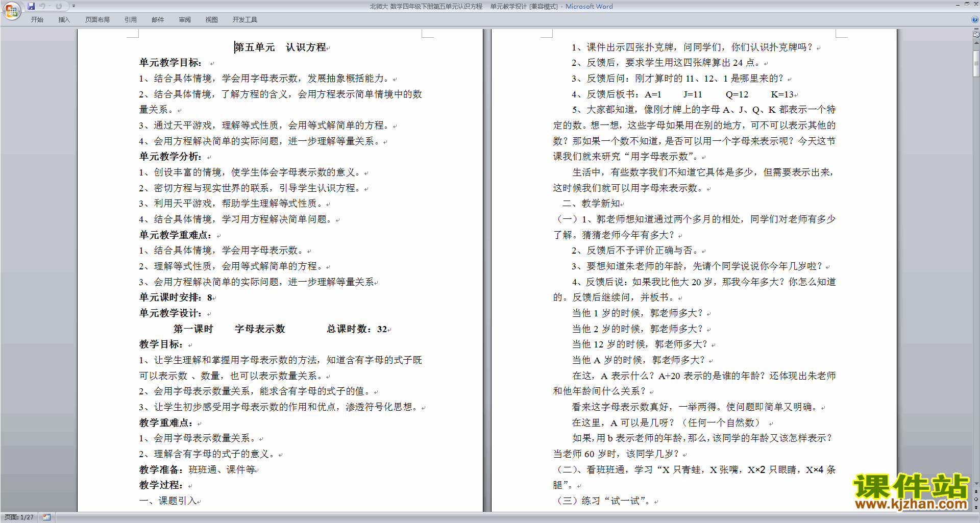Click the vertical scrollbar down arrow
The height and width of the screenshot is (523, 980).
coord(976,483)
